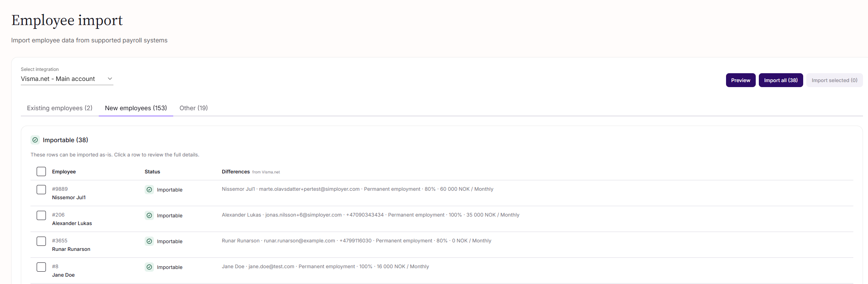Viewport: 868px width, 284px height.
Task: Toggle the select-all checkbox in Employee header
Action: tap(41, 171)
